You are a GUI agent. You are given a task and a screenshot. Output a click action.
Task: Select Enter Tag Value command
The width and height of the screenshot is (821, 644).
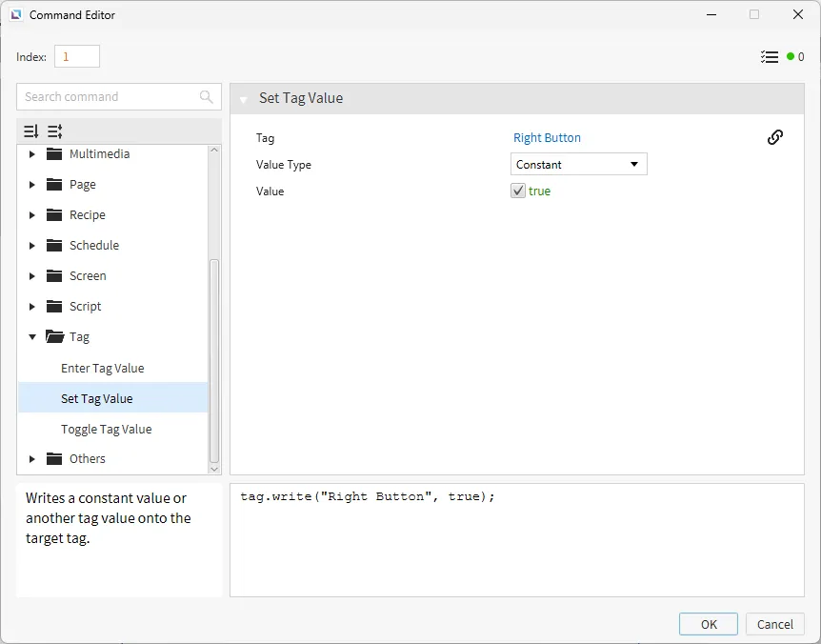pyautogui.click(x=102, y=369)
